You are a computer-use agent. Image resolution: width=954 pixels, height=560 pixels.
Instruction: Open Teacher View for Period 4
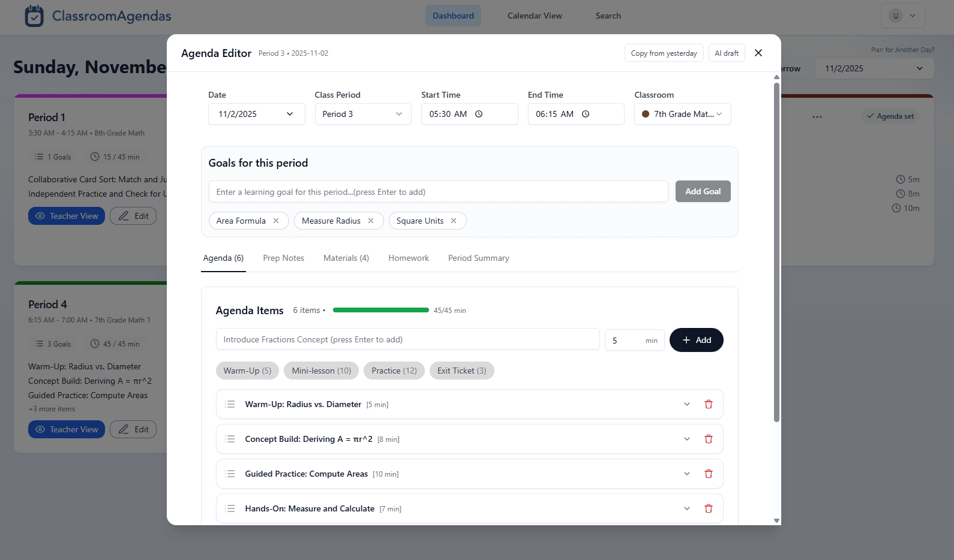(x=67, y=429)
